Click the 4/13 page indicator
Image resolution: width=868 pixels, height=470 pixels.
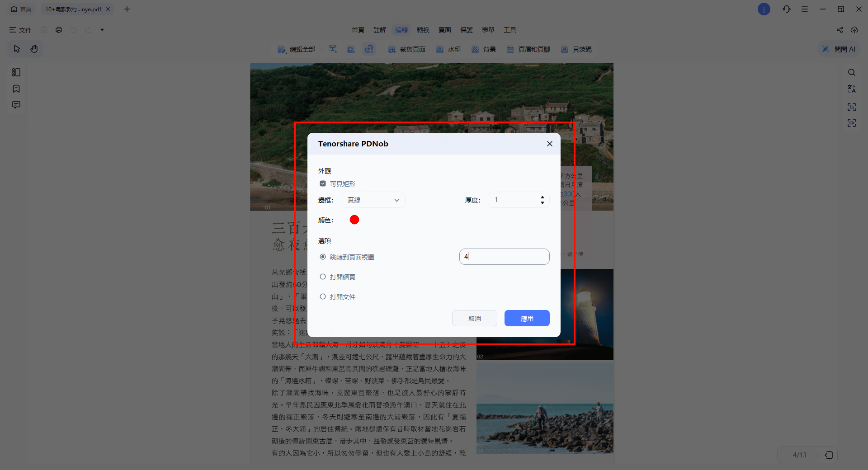click(799, 455)
